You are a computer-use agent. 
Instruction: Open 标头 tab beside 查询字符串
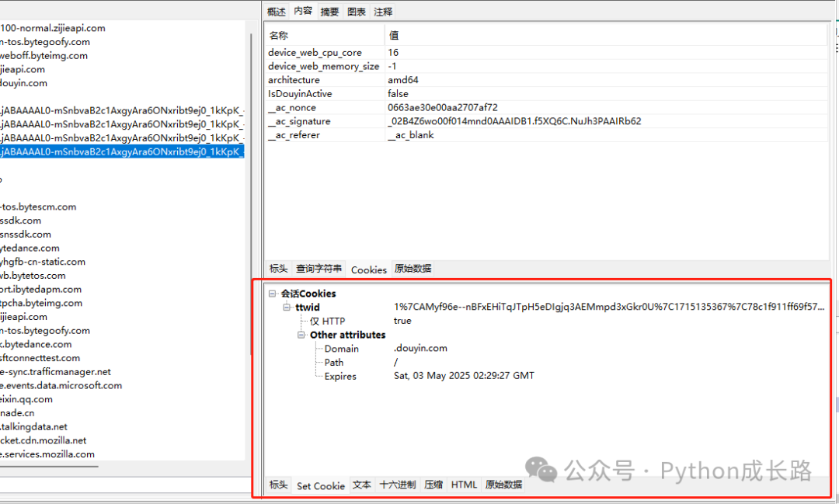click(279, 269)
